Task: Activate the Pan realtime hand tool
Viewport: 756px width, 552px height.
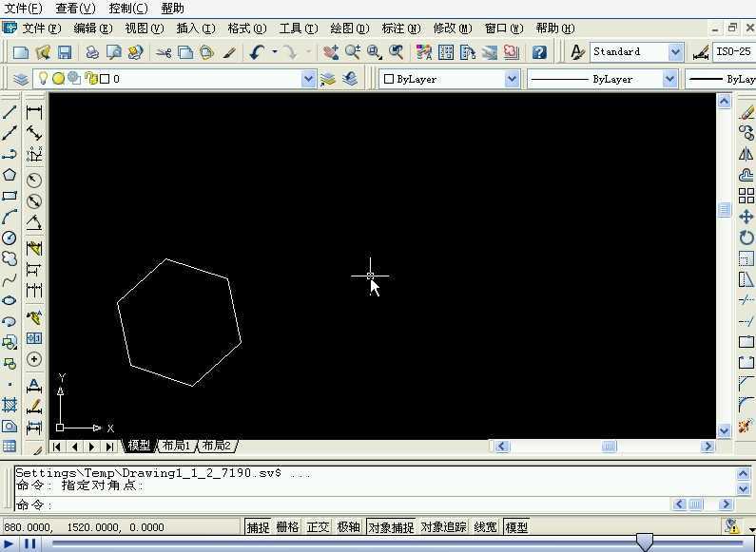Action: (331, 52)
